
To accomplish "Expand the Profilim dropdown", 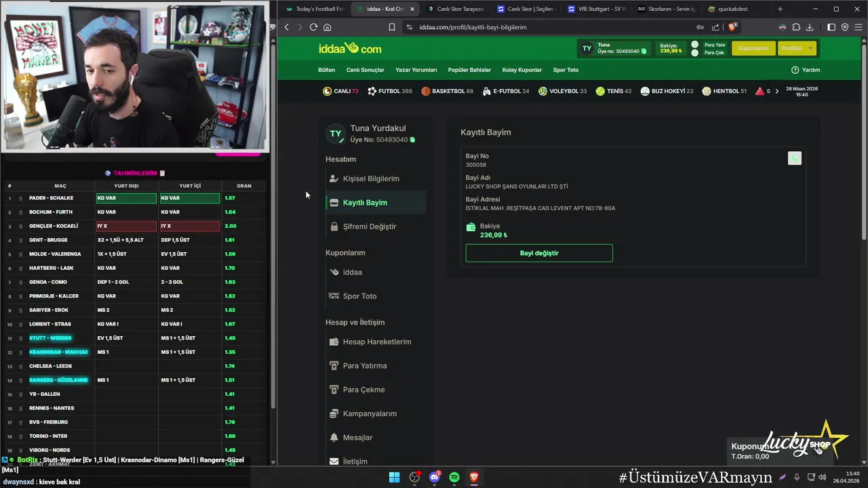I will pyautogui.click(x=796, y=48).
